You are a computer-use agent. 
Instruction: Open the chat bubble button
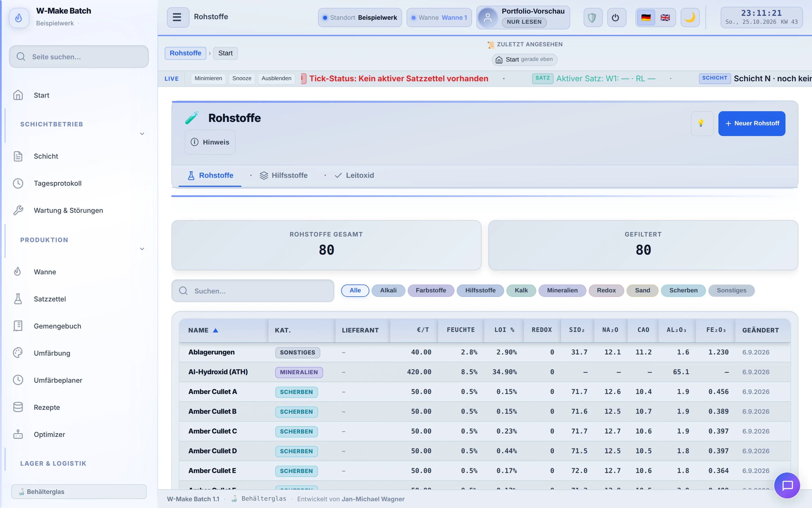tap(787, 485)
